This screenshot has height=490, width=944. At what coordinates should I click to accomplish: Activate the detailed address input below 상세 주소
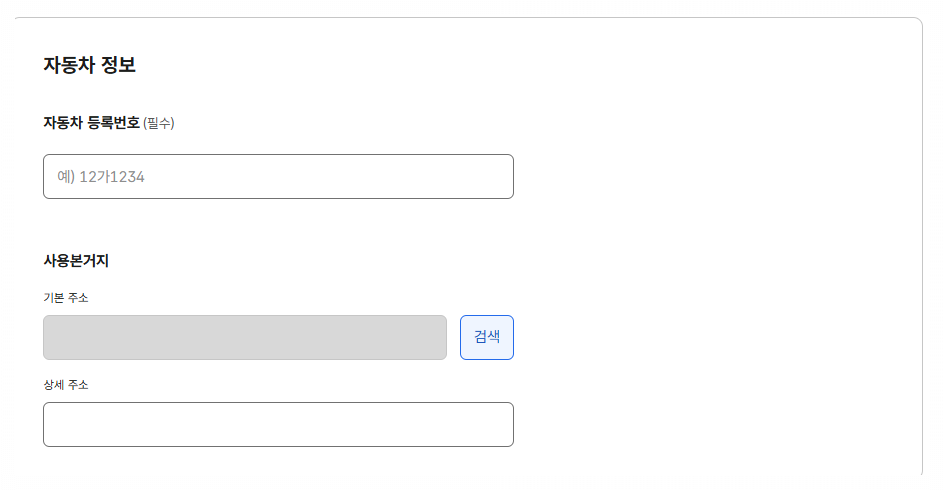point(278,424)
